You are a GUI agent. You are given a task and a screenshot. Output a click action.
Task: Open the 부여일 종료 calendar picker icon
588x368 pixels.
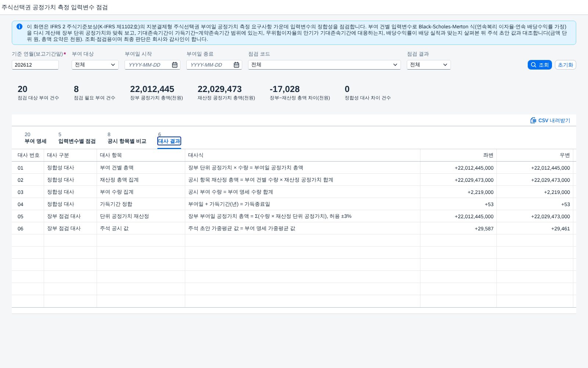[237, 65]
